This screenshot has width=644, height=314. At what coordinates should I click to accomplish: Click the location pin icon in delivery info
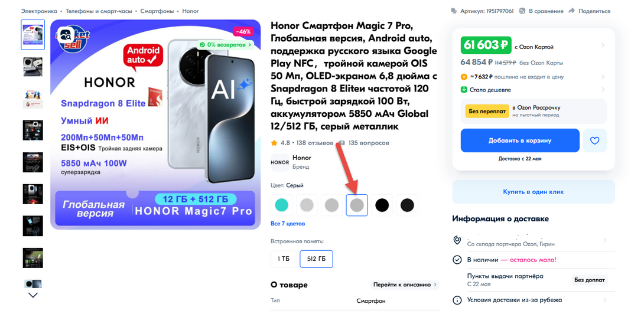click(457, 240)
